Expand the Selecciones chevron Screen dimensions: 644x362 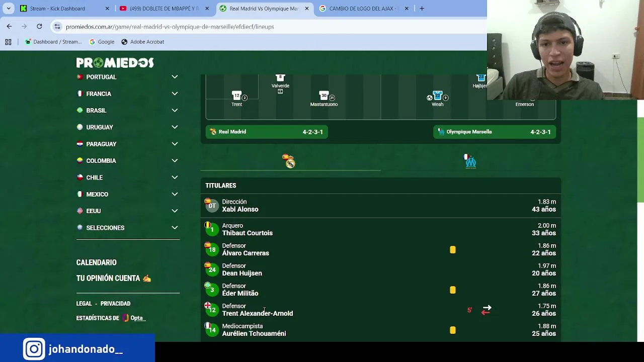[x=175, y=228]
